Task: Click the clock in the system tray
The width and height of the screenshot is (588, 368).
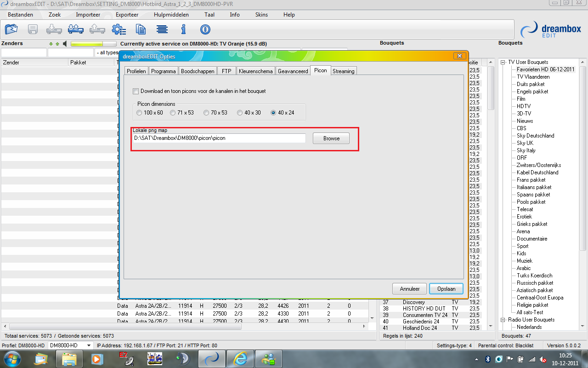Action: point(565,359)
